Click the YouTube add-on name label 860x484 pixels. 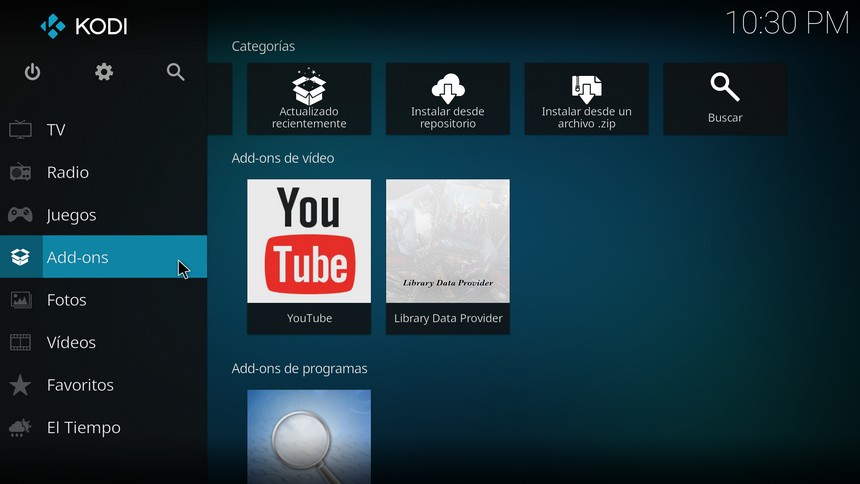309,318
